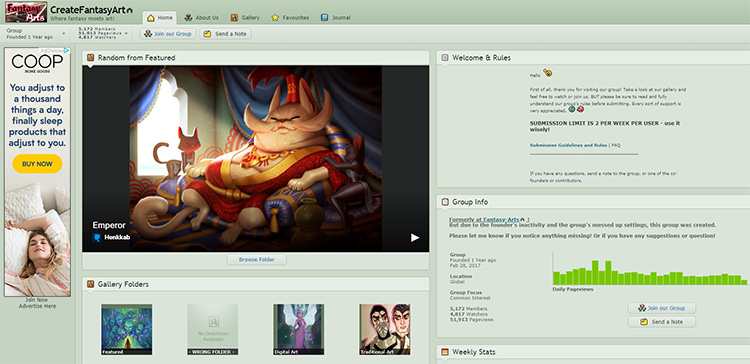This screenshot has width=750, height=364.
Task: Click the AdChoices icon on the ad
Action: point(67,51)
